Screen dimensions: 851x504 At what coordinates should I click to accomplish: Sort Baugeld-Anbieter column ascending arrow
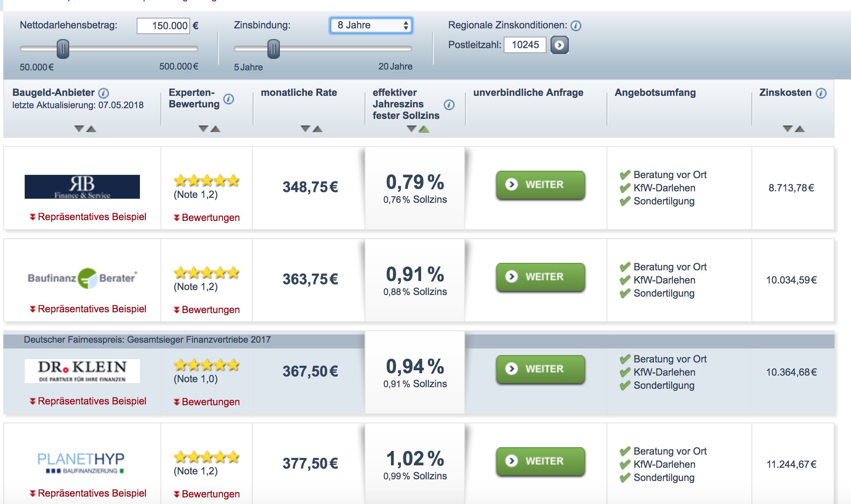pos(91,129)
